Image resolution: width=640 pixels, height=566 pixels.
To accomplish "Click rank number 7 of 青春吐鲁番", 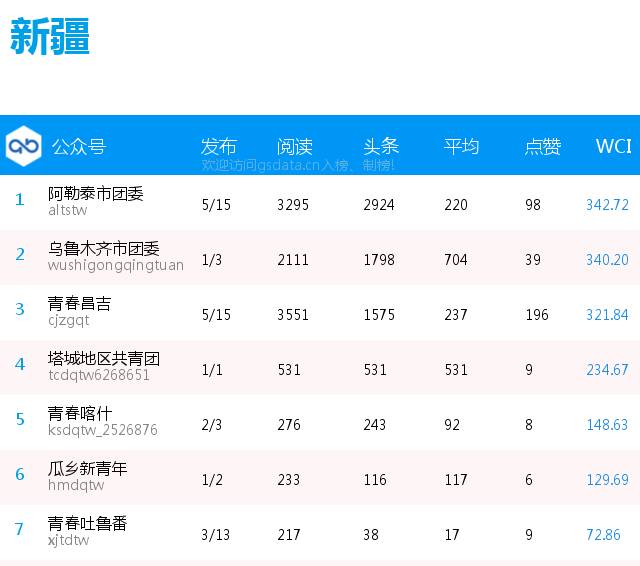I will click(19, 529).
